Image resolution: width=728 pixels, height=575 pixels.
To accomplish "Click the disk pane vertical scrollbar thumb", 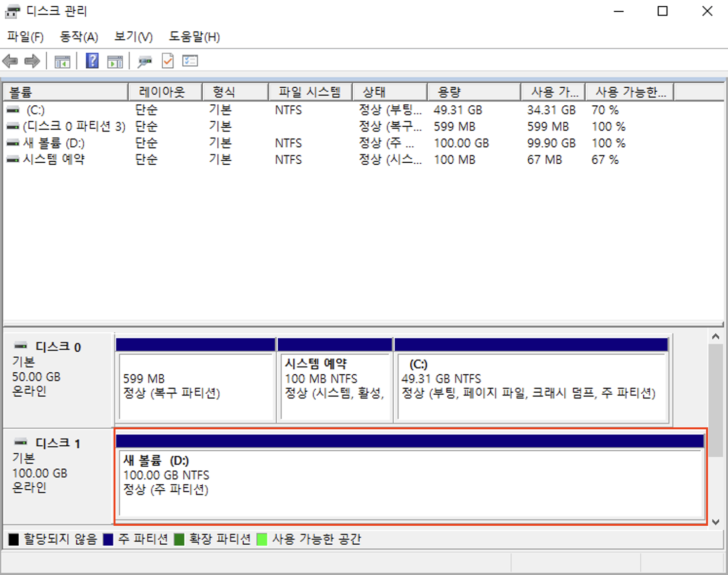I will pos(715,401).
